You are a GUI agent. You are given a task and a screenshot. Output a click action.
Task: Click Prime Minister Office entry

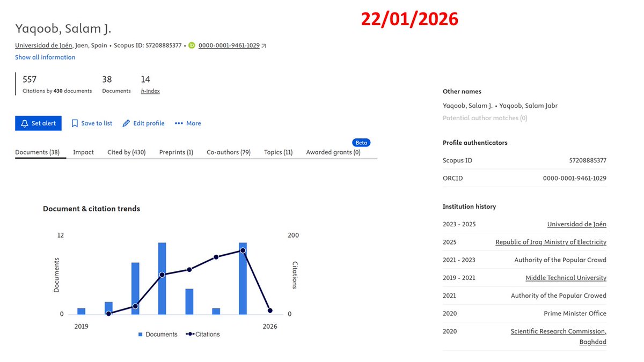tap(575, 314)
